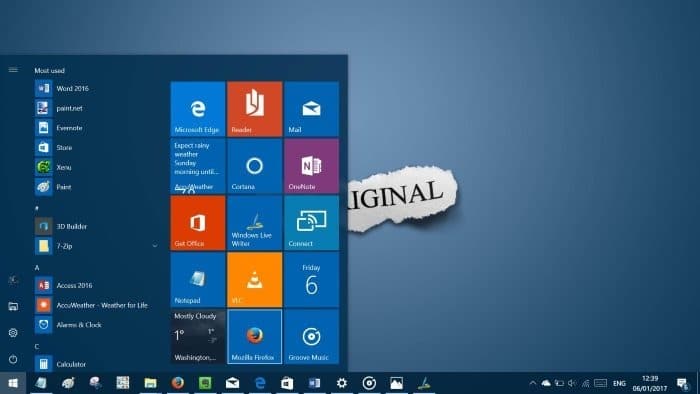
Task: Launch the Mozilla Firefox tile
Action: pyautogui.click(x=254, y=337)
